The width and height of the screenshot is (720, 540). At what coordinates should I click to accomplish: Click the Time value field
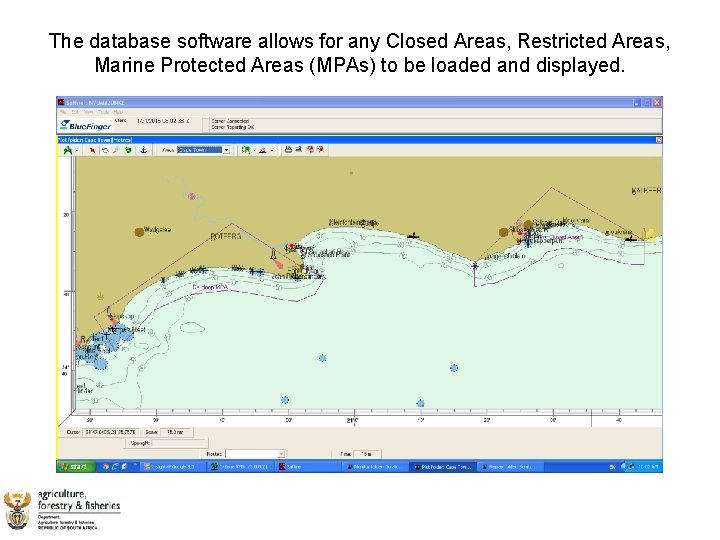tap(367, 454)
